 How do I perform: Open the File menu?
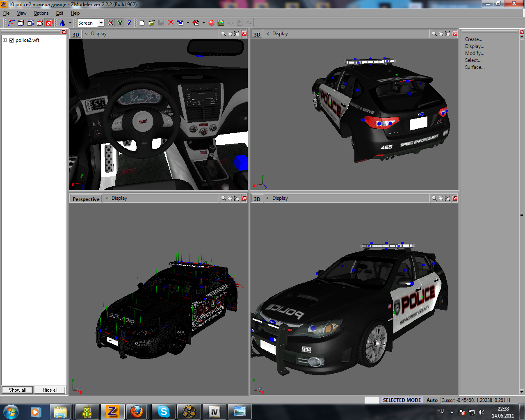(x=7, y=13)
